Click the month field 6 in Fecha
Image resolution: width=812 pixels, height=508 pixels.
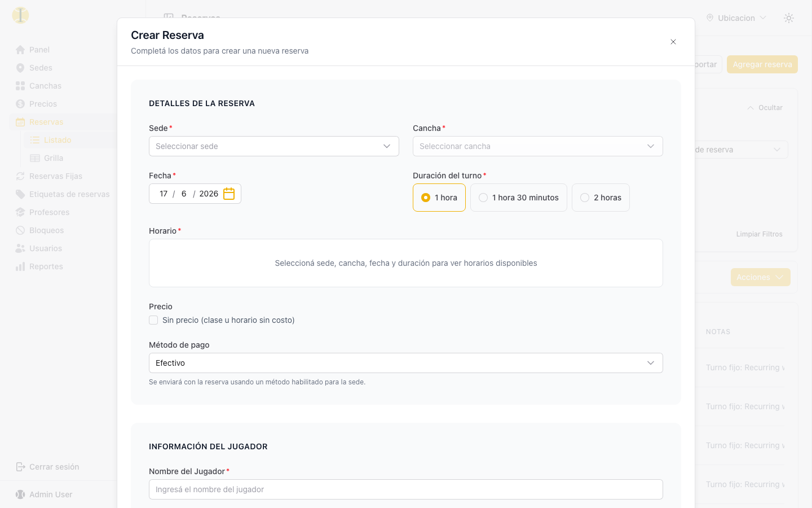point(184,194)
